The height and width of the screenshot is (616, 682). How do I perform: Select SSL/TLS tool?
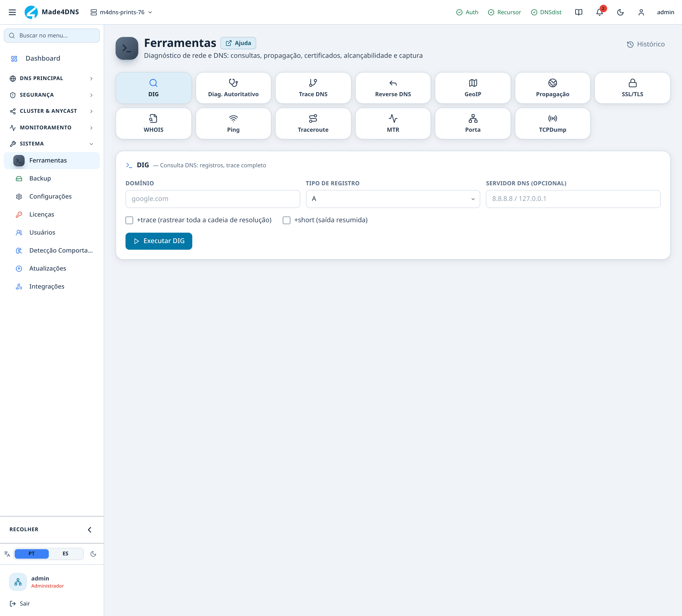633,88
